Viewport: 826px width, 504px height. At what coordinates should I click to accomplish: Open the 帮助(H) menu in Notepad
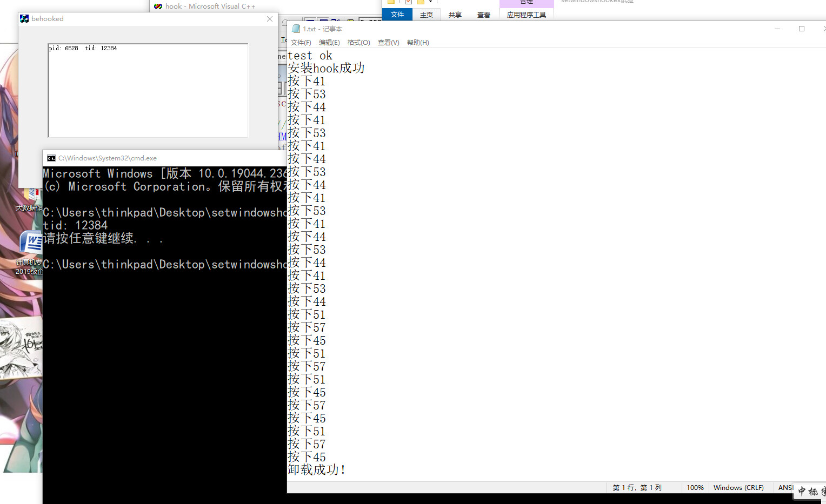point(418,43)
